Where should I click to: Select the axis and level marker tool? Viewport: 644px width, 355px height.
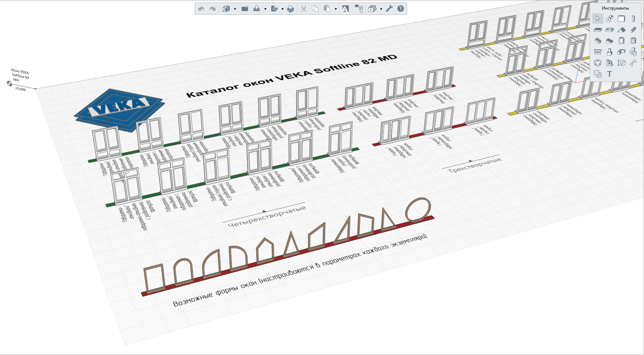pos(610,19)
